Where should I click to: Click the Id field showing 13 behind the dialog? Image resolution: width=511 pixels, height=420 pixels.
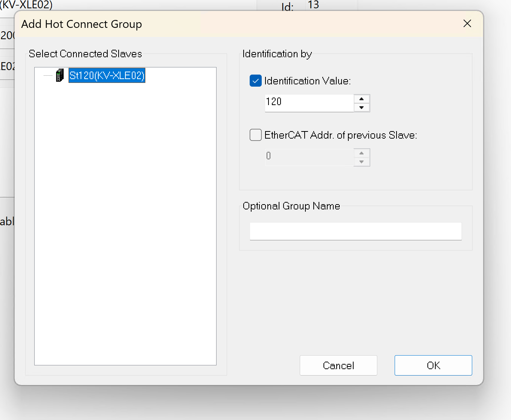[x=313, y=5]
